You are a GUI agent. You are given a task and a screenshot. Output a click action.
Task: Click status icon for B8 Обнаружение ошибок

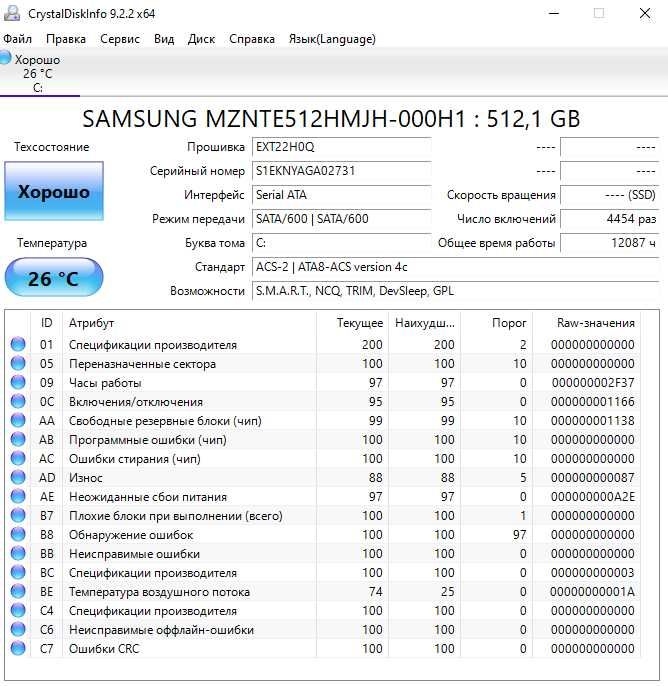(18, 535)
